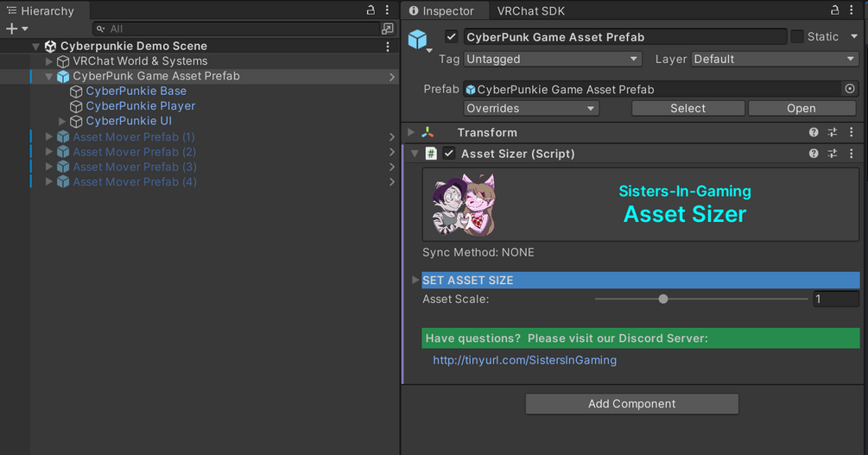Click the Add Component button
The image size is (868, 455).
[x=631, y=404]
